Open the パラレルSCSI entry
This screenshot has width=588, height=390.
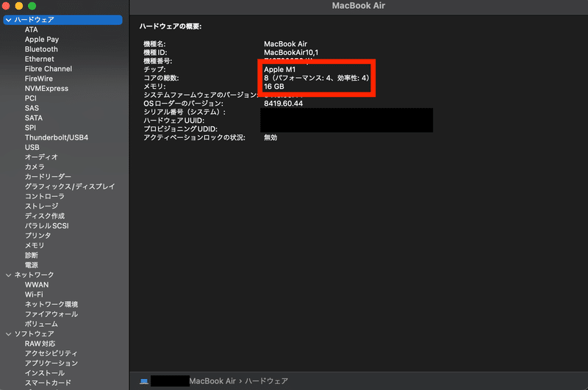click(x=47, y=226)
